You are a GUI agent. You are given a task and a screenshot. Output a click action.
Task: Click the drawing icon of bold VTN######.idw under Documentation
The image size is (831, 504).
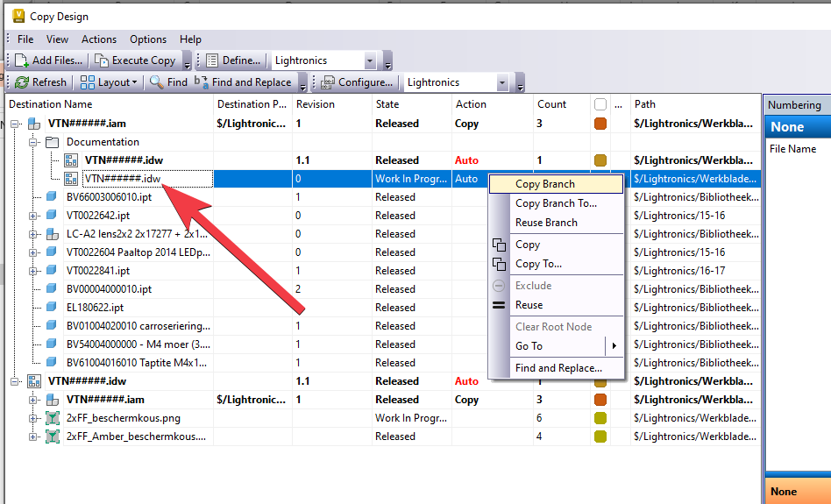coord(71,160)
